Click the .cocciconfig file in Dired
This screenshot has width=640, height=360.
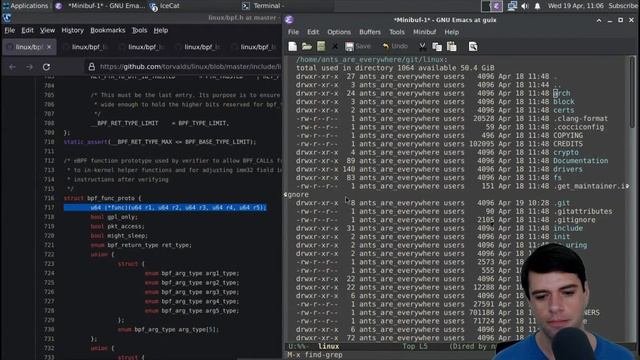(578, 127)
